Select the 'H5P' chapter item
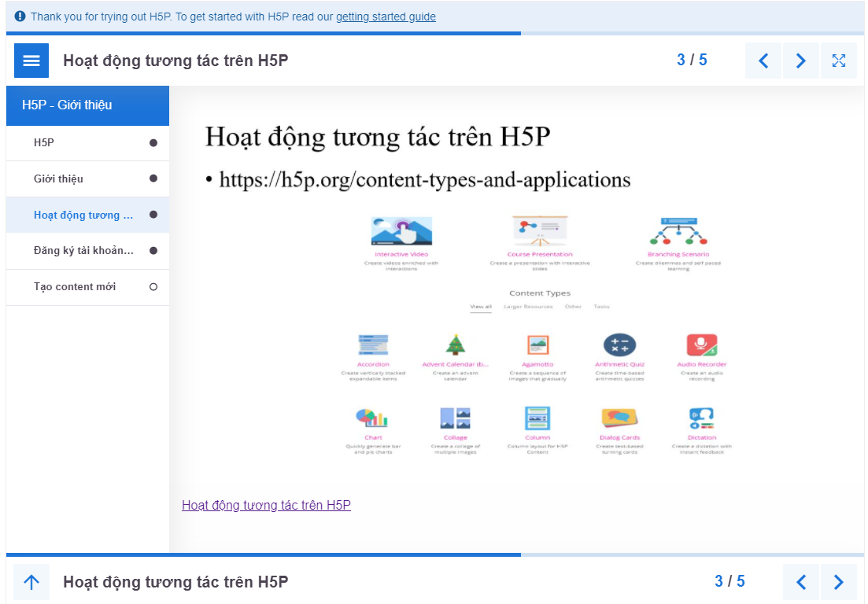The height and width of the screenshot is (604, 868). (87, 142)
